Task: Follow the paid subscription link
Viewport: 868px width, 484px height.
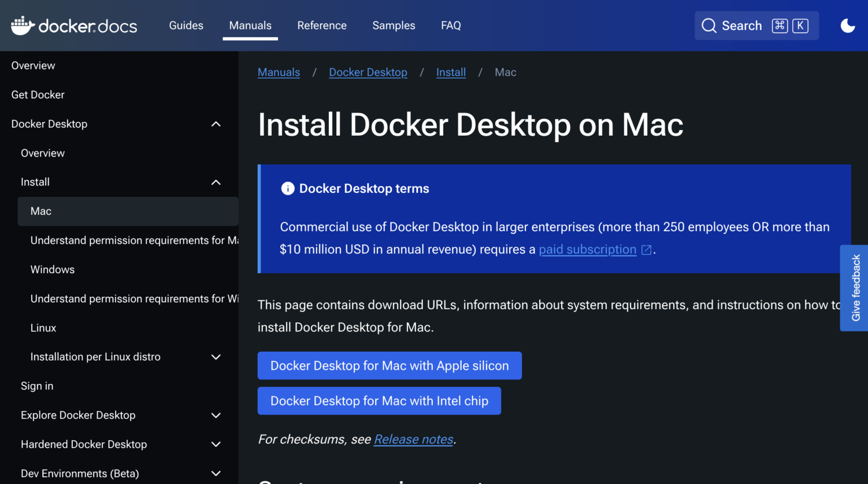Action: pyautogui.click(x=587, y=249)
